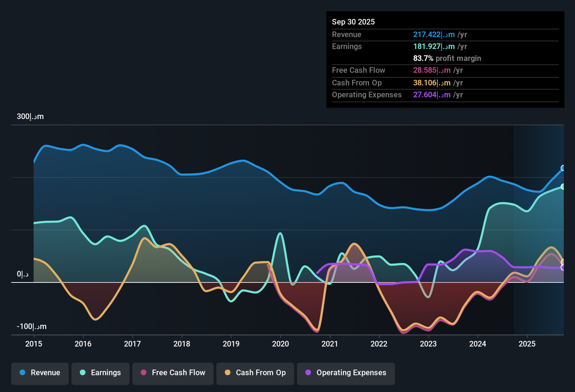Select the Cash From Op endpoint circle marker

pyautogui.click(x=563, y=261)
